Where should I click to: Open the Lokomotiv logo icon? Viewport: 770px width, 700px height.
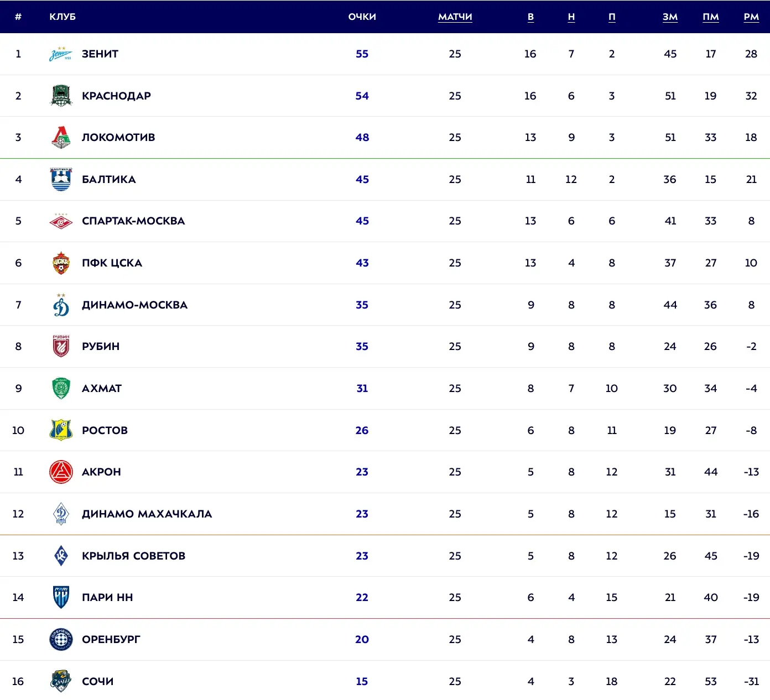pos(61,138)
